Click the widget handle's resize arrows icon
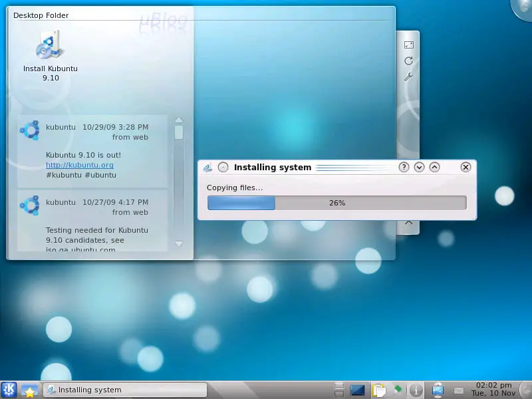This screenshot has height=399, width=532. tap(408, 45)
